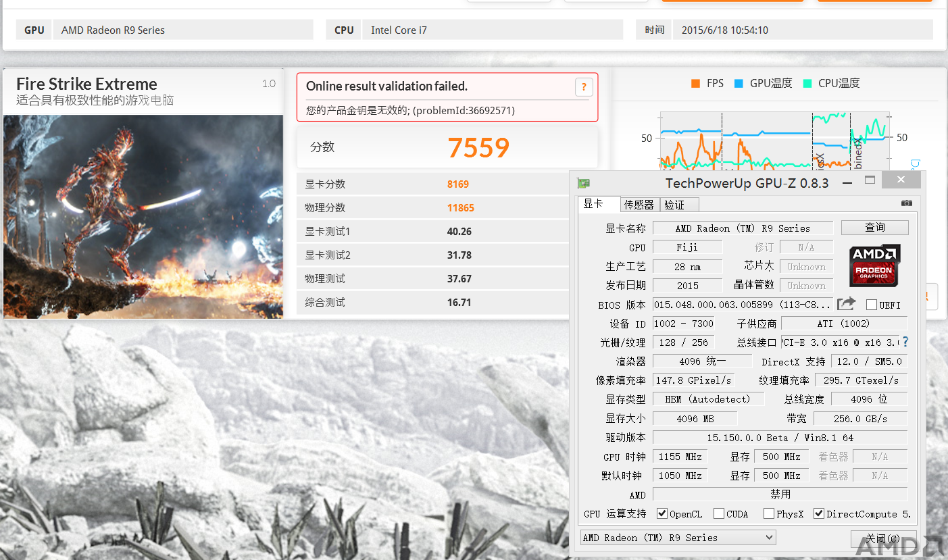948x560 pixels.
Task: Toggle the OpenCL checkbox
Action: coord(662,513)
